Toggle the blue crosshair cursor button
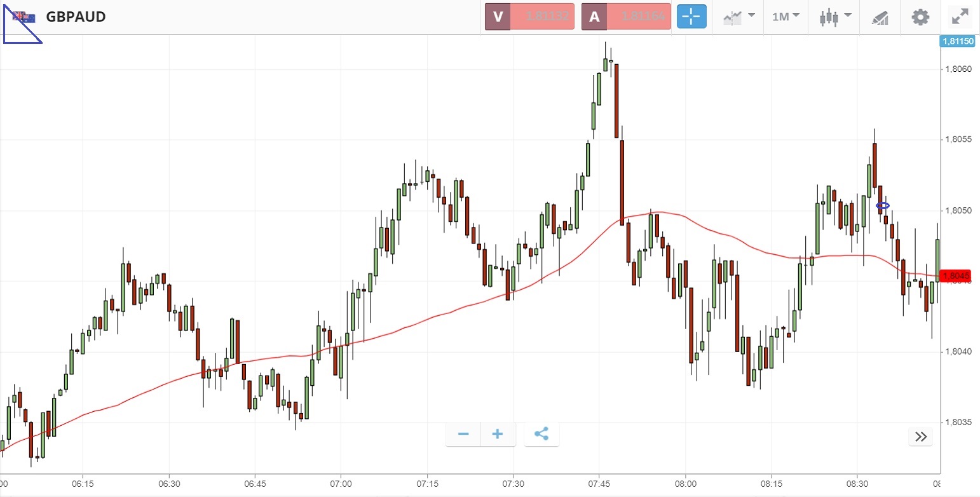Image resolution: width=980 pixels, height=497 pixels. (x=691, y=17)
